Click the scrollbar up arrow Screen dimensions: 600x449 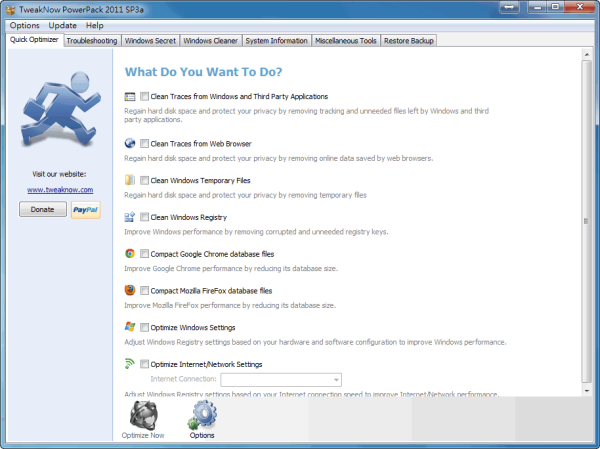(x=587, y=54)
